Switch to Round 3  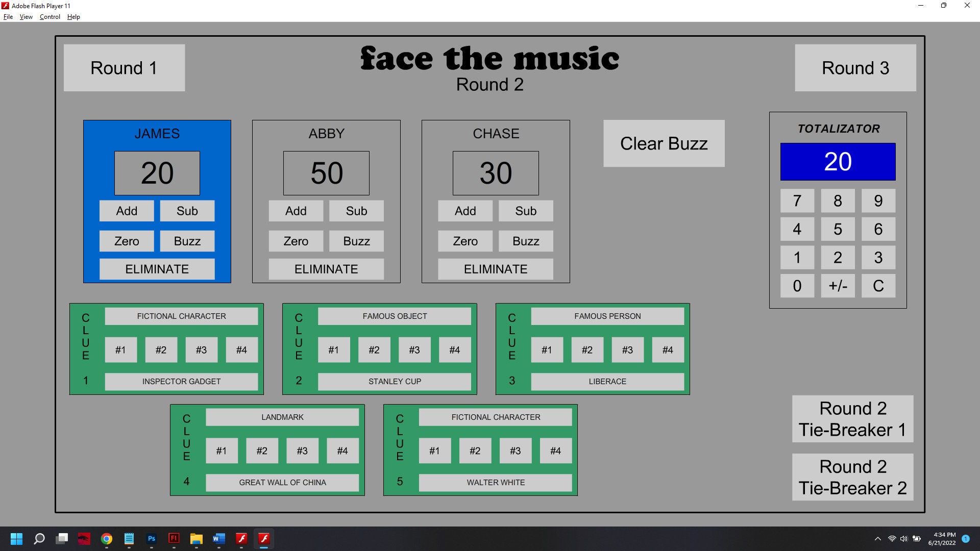[855, 67]
